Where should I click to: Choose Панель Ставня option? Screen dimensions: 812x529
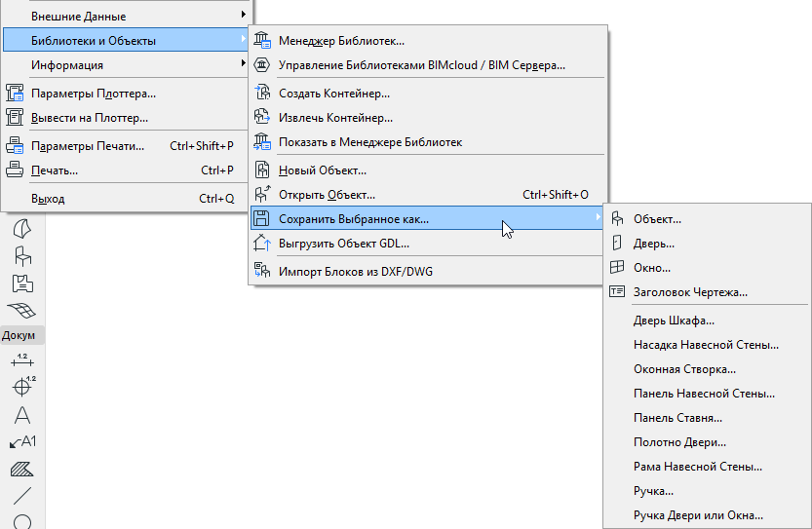(707, 418)
